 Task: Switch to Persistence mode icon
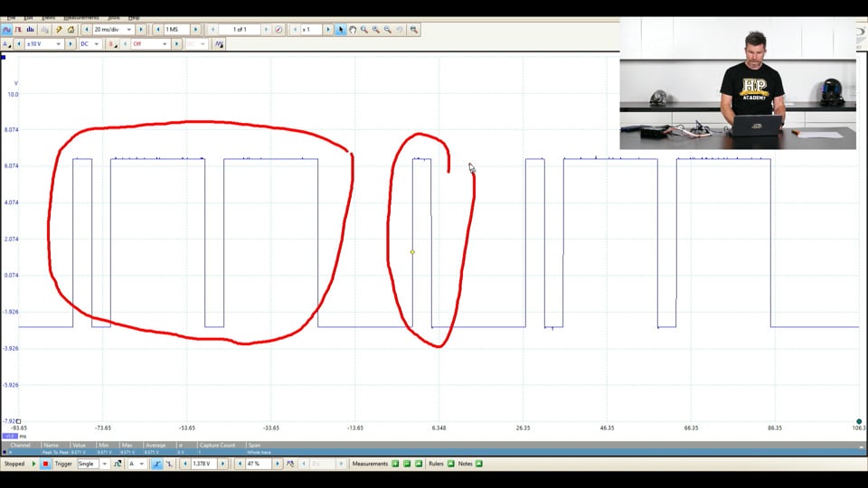pos(18,29)
